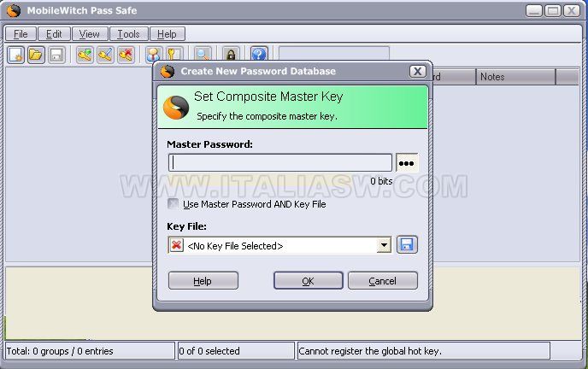Enable Use Master Password AND Key File
The image size is (588, 369).
pos(173,204)
